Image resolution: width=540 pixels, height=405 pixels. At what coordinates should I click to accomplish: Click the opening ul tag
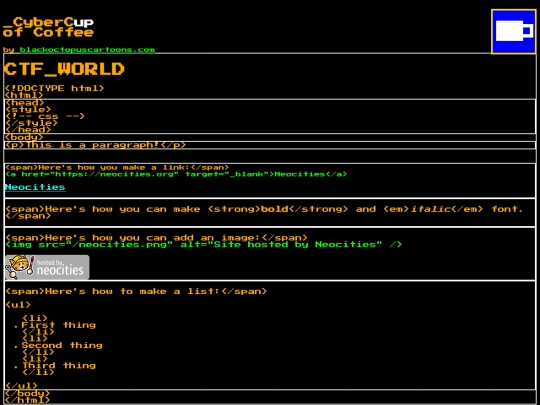tap(18, 305)
